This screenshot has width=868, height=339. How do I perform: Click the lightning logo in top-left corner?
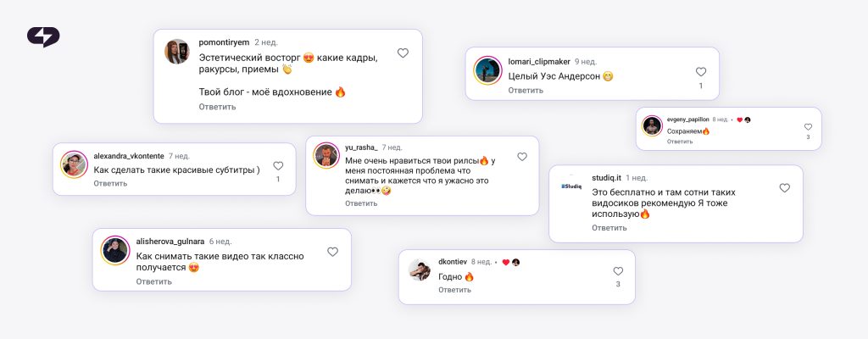click(43, 37)
